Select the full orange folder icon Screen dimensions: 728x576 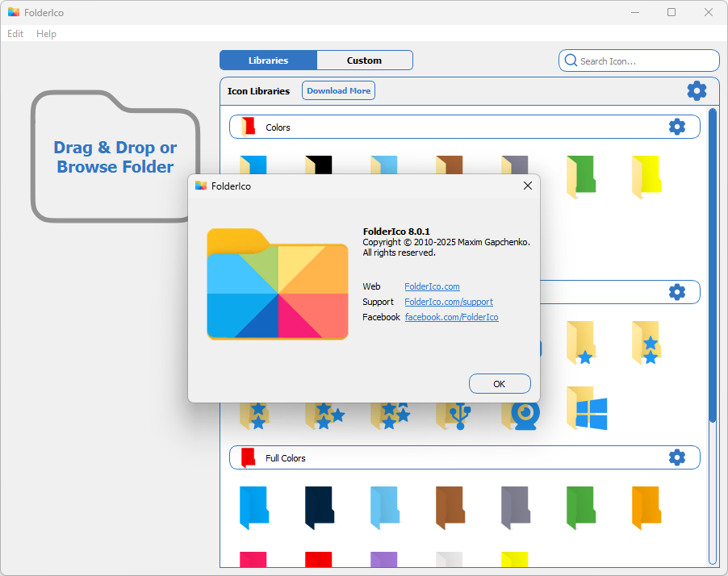pos(646,507)
